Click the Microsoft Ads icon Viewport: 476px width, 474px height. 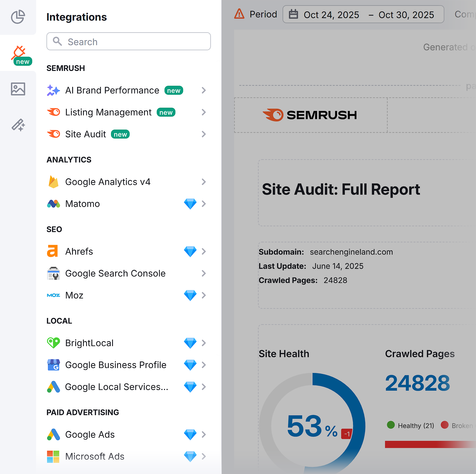click(x=53, y=456)
